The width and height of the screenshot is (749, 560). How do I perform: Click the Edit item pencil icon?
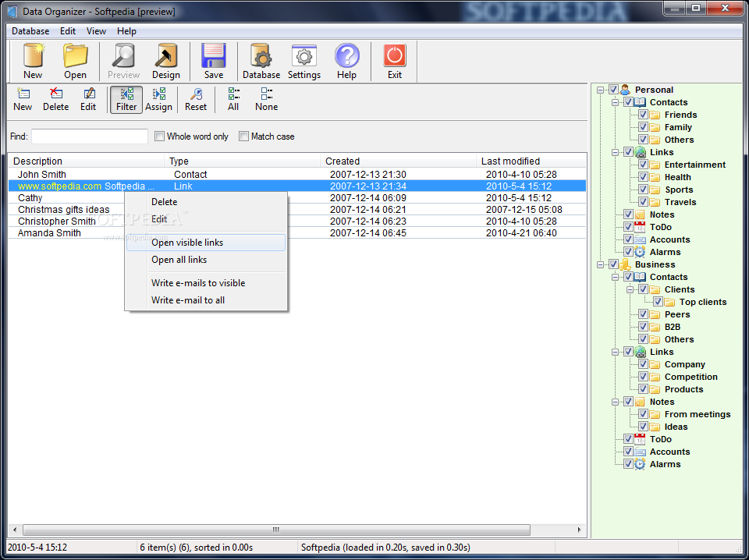point(88,99)
